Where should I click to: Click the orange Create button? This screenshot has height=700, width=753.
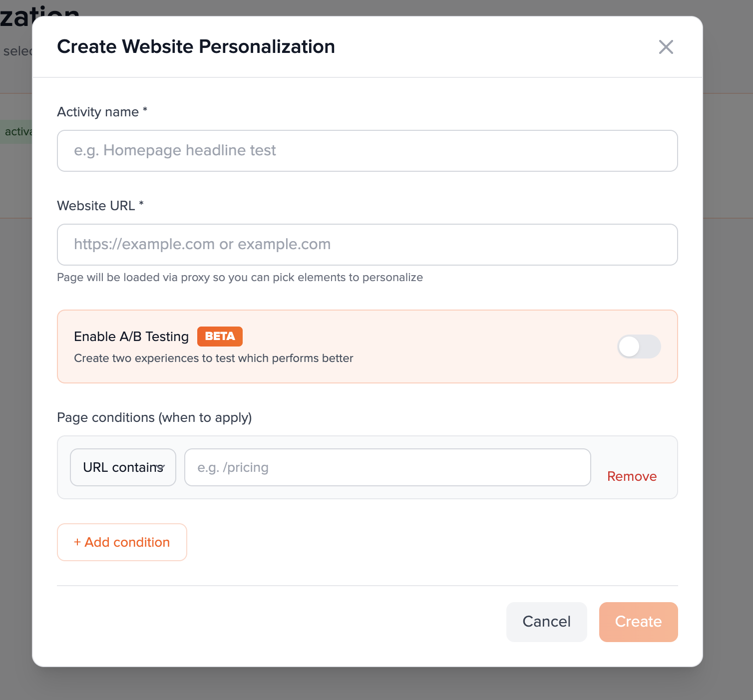click(x=638, y=622)
